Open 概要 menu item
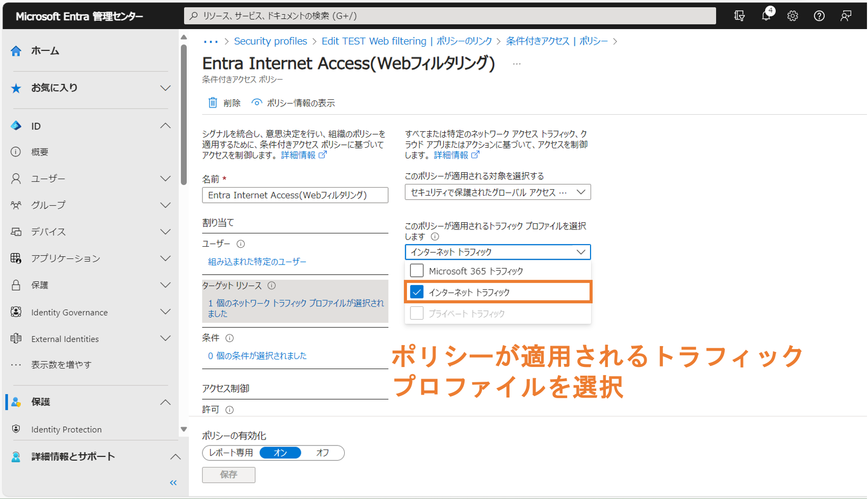 [40, 152]
